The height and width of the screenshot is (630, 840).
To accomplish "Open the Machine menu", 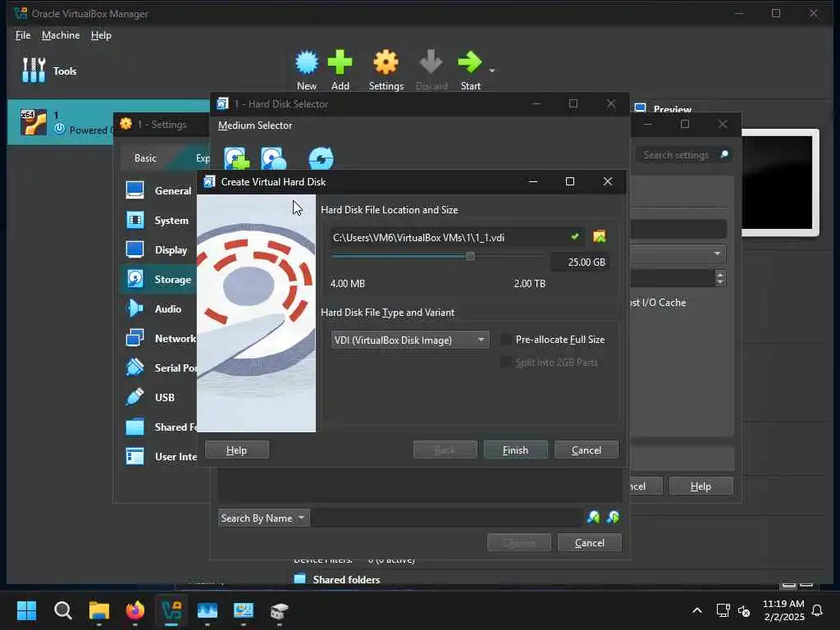I will [x=61, y=34].
